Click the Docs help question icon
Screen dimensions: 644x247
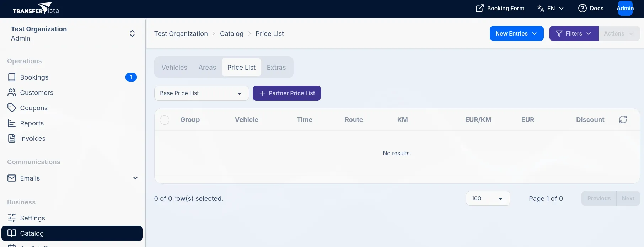pyautogui.click(x=582, y=8)
